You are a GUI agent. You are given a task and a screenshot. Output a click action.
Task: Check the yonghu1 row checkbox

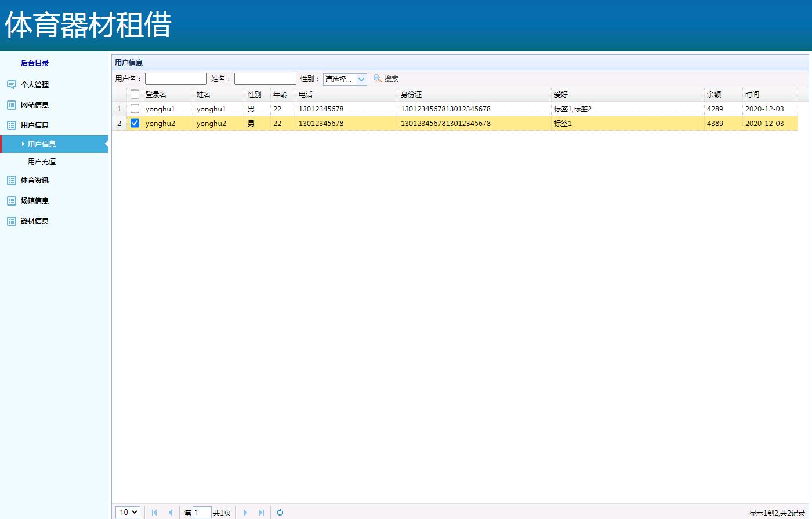tap(135, 109)
